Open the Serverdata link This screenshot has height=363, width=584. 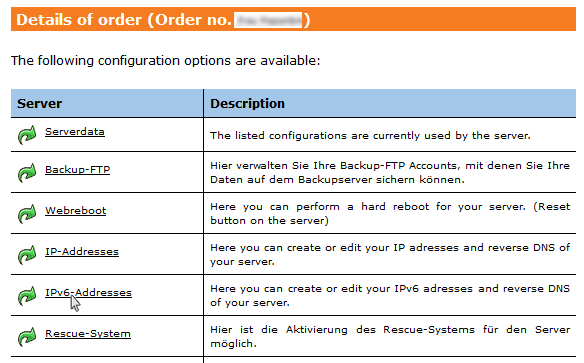pyautogui.click(x=75, y=132)
